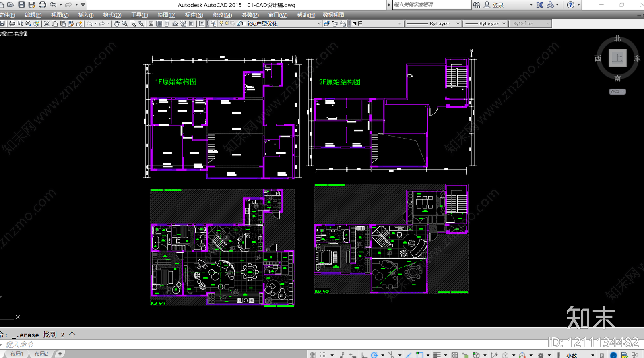This screenshot has height=358, width=644.
Task: Toggle object snap square icon
Action: tap(420, 355)
